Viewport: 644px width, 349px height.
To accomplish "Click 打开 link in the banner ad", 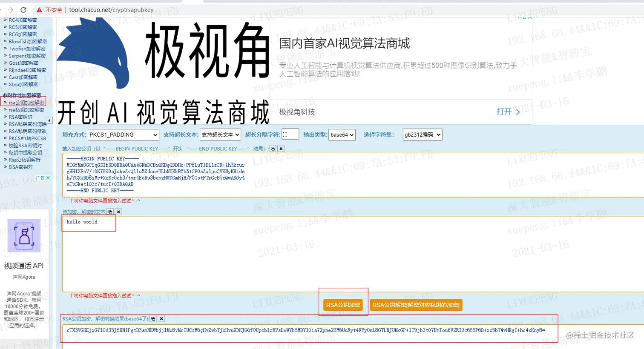I will (x=508, y=112).
